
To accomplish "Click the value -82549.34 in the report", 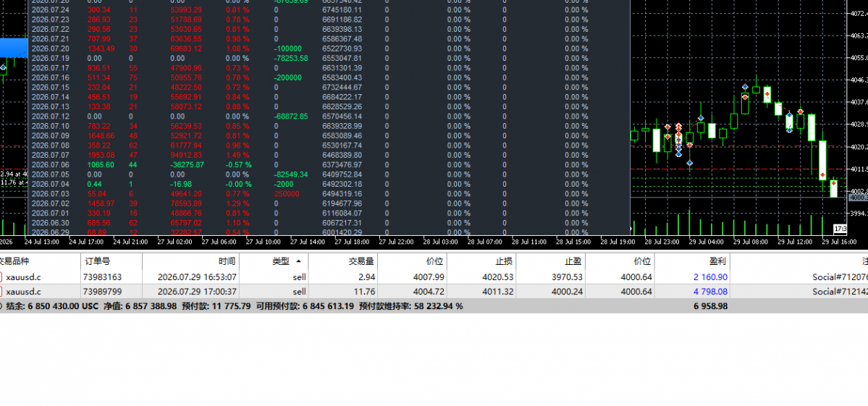I will point(291,174).
